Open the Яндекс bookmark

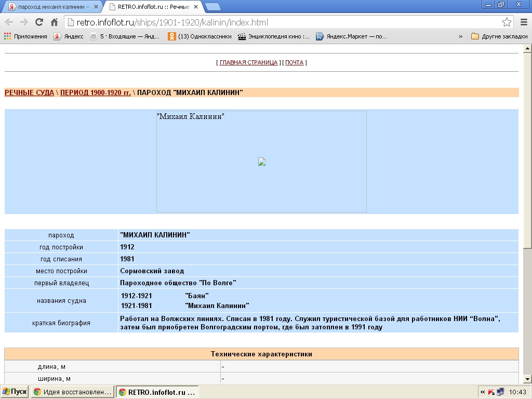pyautogui.click(x=69, y=36)
